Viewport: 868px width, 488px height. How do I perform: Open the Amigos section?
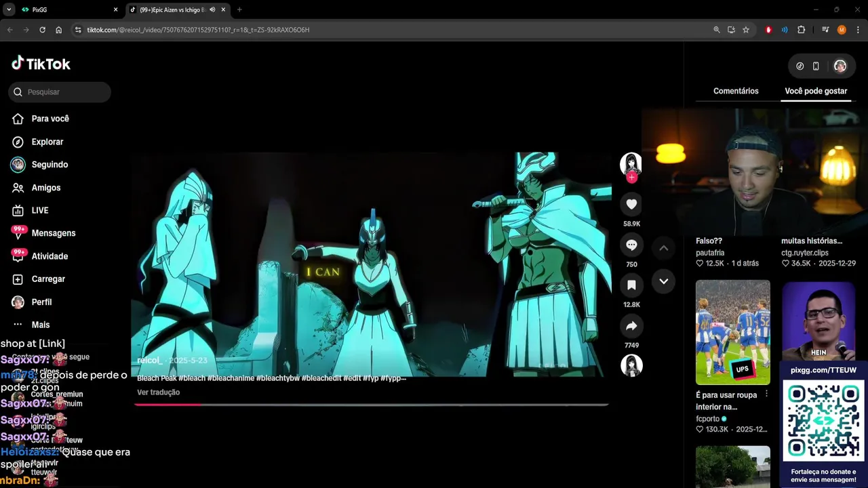[37, 188]
